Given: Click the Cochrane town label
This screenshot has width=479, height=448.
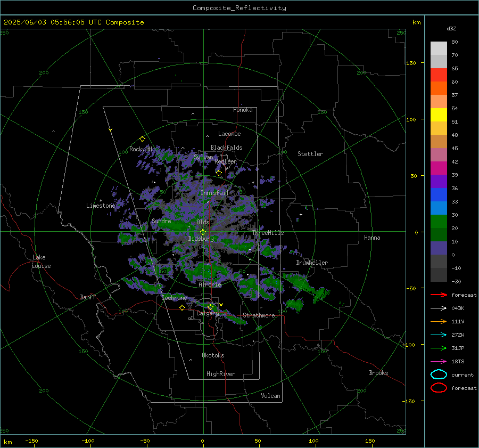Looking at the screenshot, I should tap(174, 298).
